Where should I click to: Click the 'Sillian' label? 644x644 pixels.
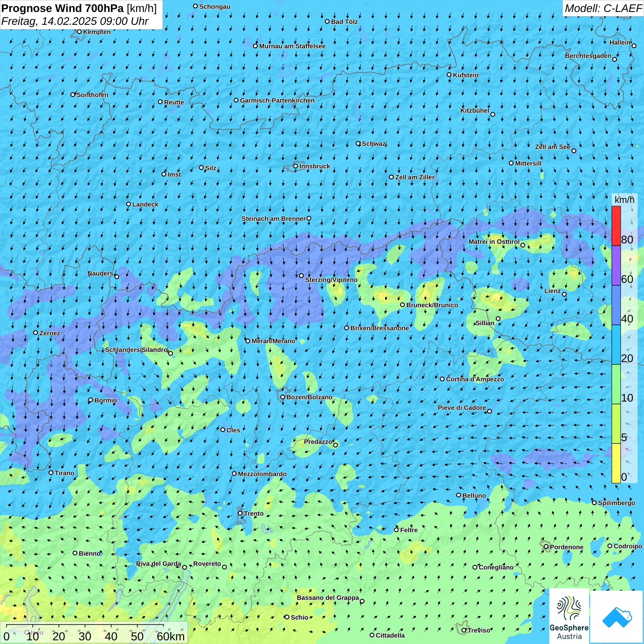(485, 323)
